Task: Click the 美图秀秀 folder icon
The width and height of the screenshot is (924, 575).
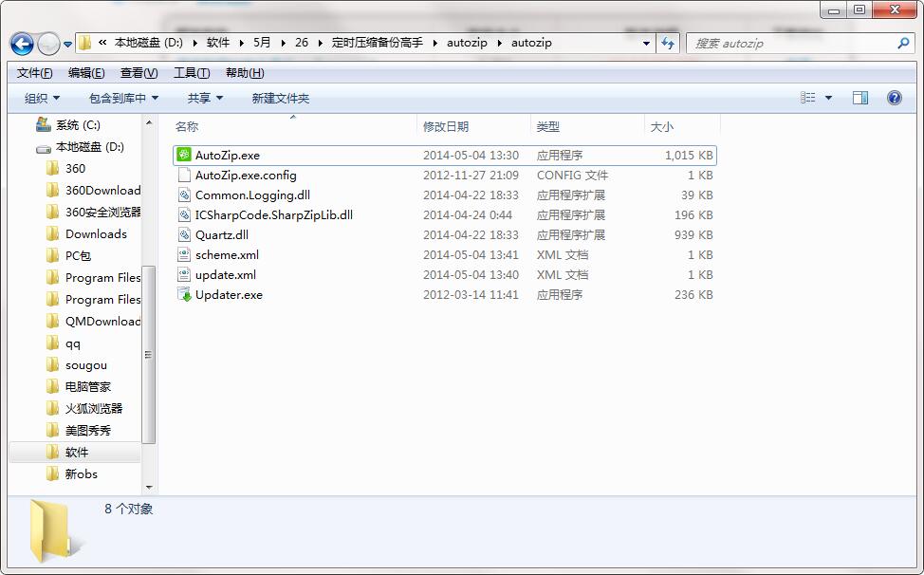Action: click(x=52, y=430)
